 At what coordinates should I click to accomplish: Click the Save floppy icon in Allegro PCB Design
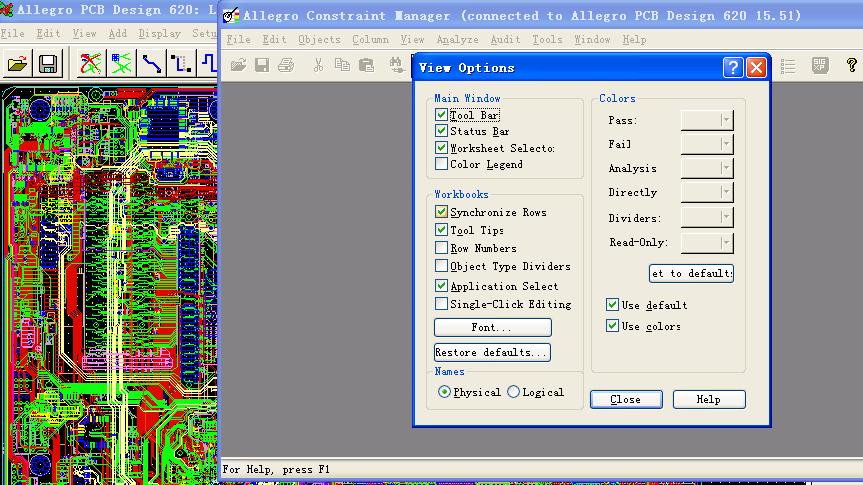coord(48,64)
